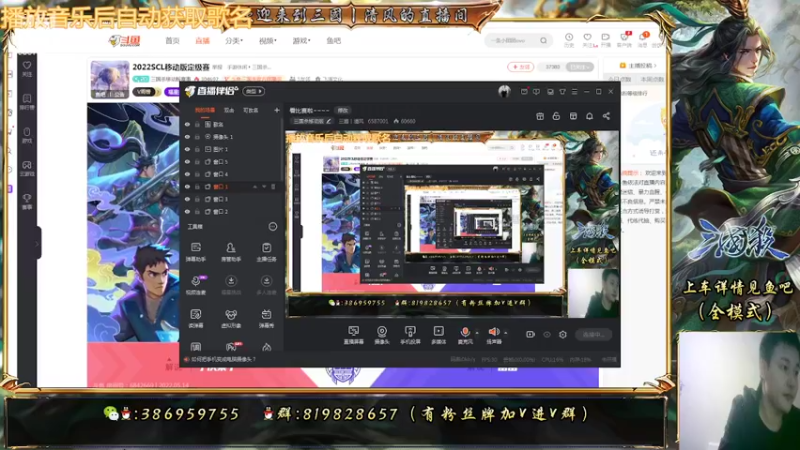
Task: Open the 虚拟形象 avatar tool
Action: point(231,318)
